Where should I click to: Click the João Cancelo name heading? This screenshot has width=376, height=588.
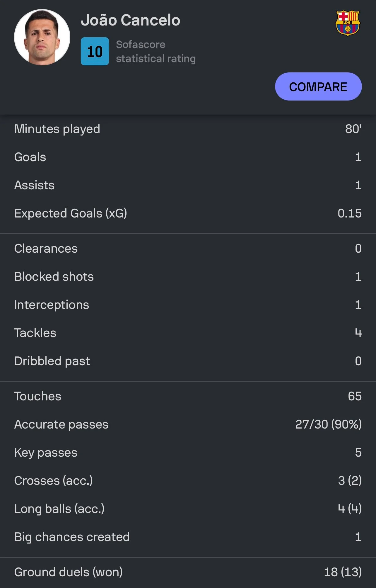click(130, 20)
